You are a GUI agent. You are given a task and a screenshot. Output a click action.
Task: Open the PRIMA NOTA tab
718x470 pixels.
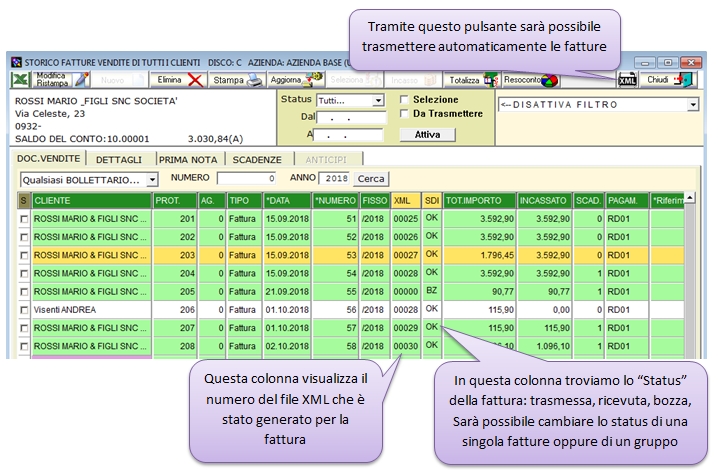click(x=188, y=159)
